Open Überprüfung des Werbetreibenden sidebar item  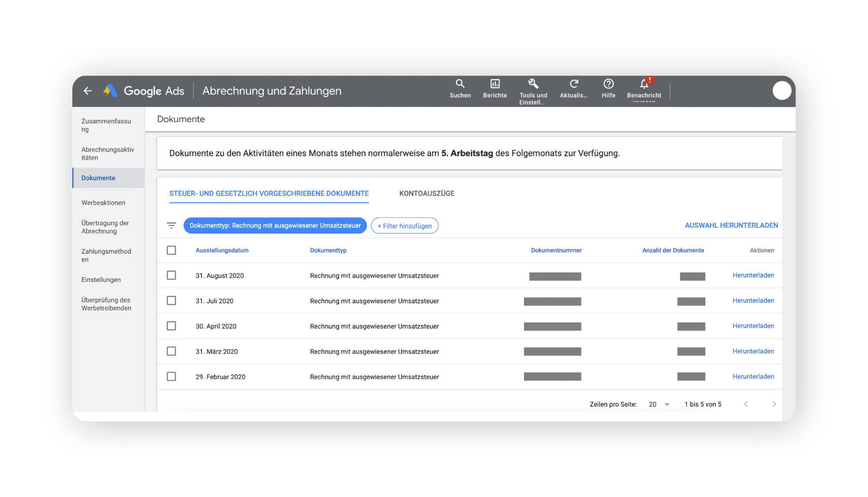[107, 304]
